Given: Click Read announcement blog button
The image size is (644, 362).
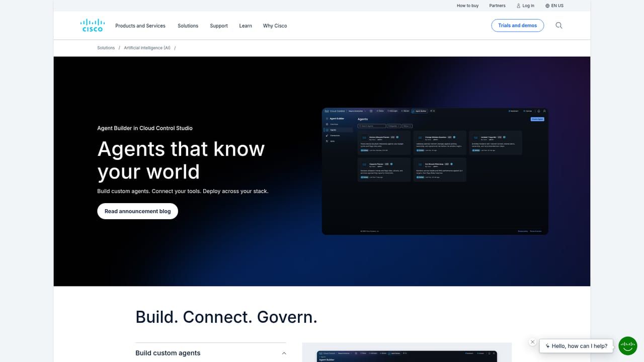Looking at the screenshot, I should 137,211.
